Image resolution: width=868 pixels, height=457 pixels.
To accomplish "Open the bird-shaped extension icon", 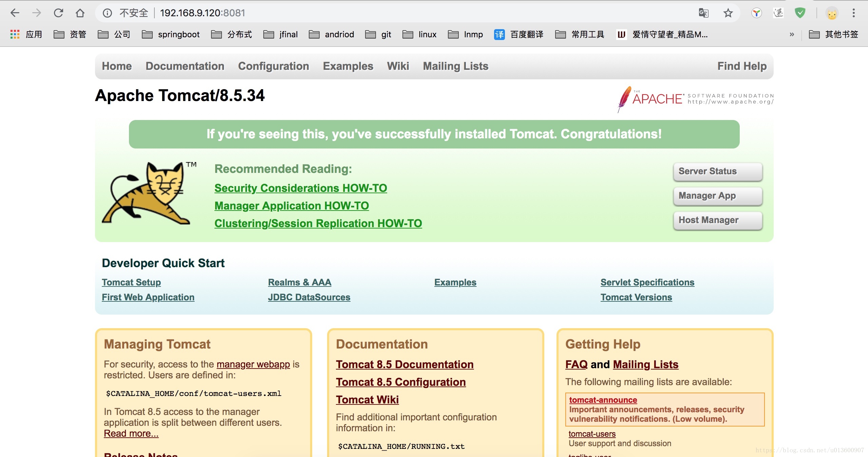I will coord(778,13).
